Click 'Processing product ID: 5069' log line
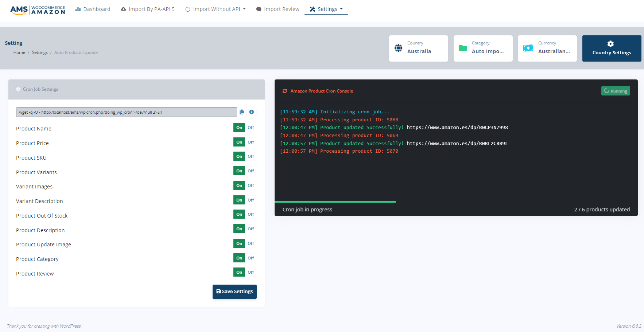 [339, 136]
